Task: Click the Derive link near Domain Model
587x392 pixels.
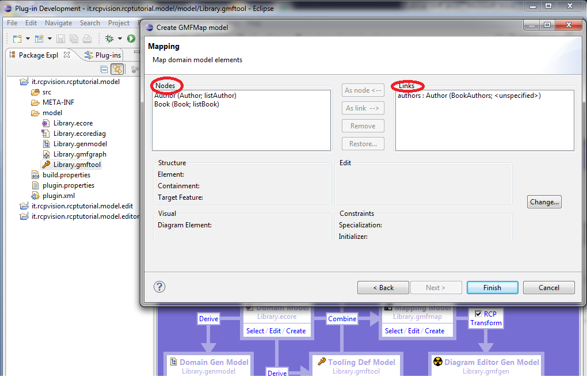Action: 208,319
